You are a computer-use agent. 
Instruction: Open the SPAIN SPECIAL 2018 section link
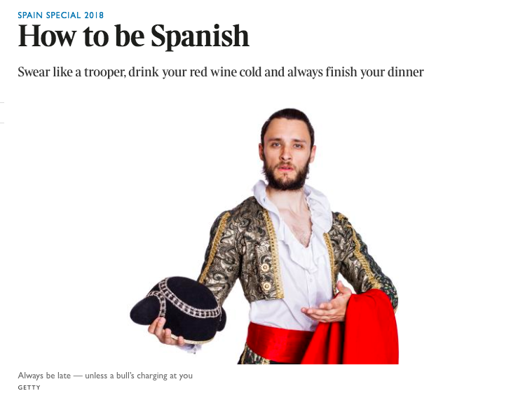[61, 15]
